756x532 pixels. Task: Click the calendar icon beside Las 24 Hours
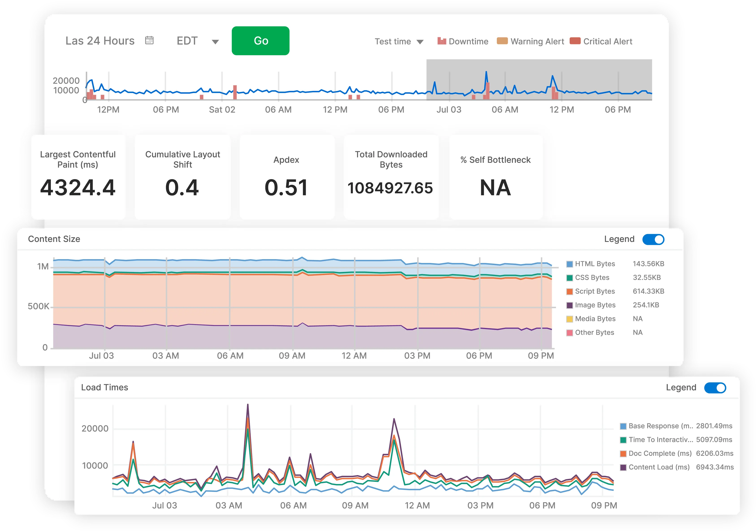click(150, 40)
